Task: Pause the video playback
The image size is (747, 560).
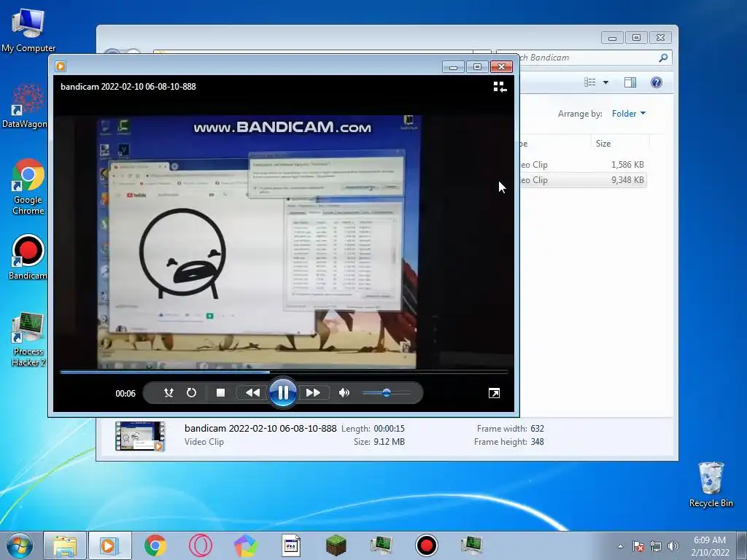Action: tap(282, 393)
